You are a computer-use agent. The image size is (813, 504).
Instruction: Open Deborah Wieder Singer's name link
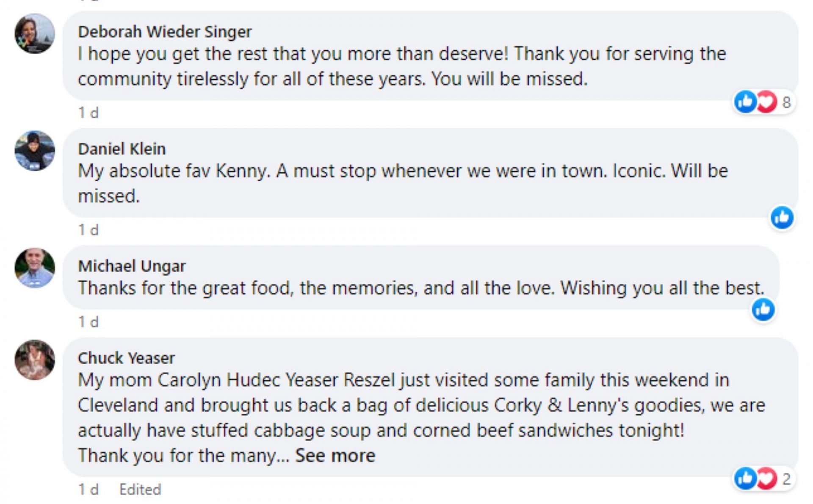click(165, 32)
